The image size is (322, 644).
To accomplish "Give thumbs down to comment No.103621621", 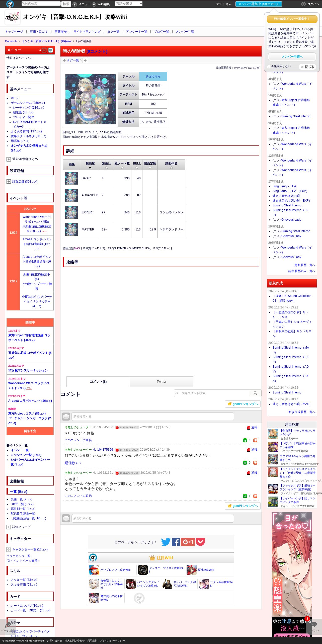I will (x=255, y=496).
